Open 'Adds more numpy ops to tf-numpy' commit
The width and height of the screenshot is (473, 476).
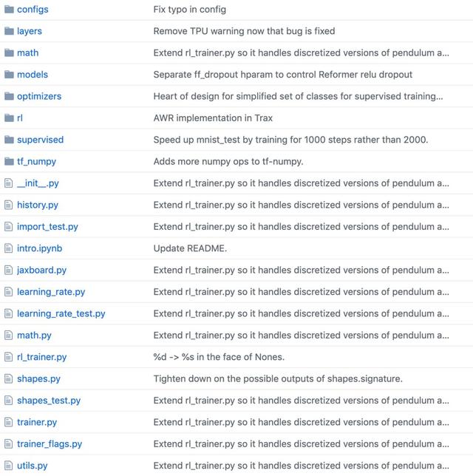pyautogui.click(x=228, y=161)
